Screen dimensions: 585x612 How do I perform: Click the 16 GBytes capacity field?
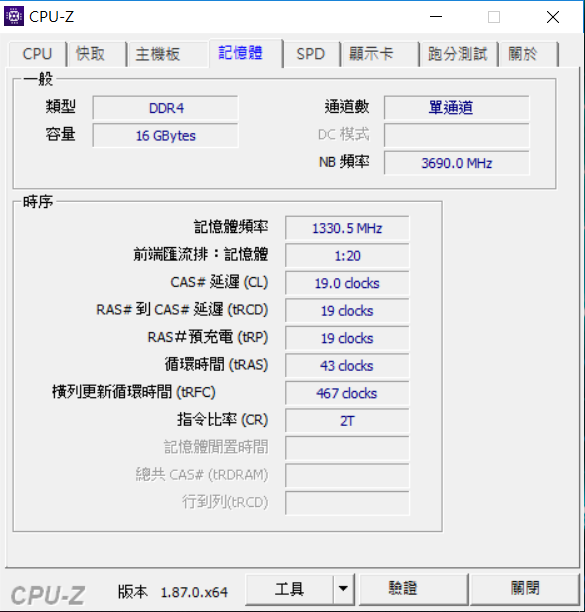pos(165,135)
